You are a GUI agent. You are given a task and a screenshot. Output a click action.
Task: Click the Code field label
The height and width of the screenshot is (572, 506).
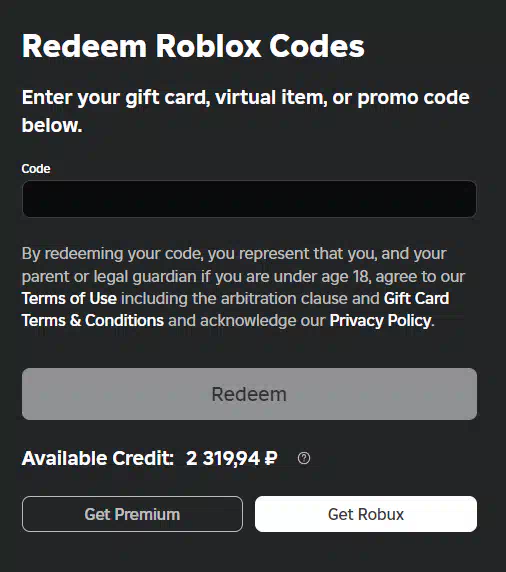[36, 169]
